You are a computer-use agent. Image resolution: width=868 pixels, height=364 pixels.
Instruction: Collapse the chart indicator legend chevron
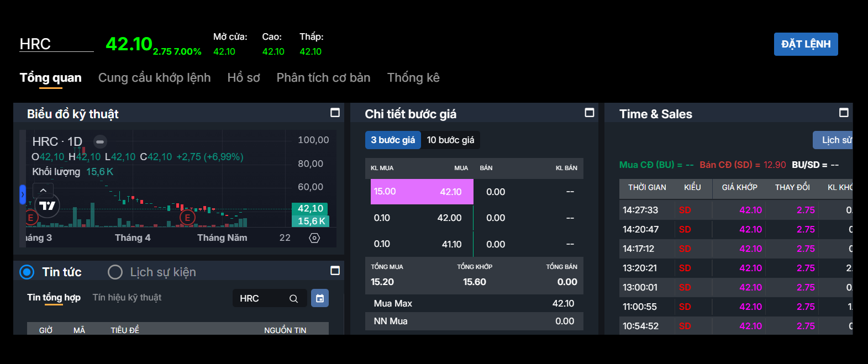(x=43, y=190)
